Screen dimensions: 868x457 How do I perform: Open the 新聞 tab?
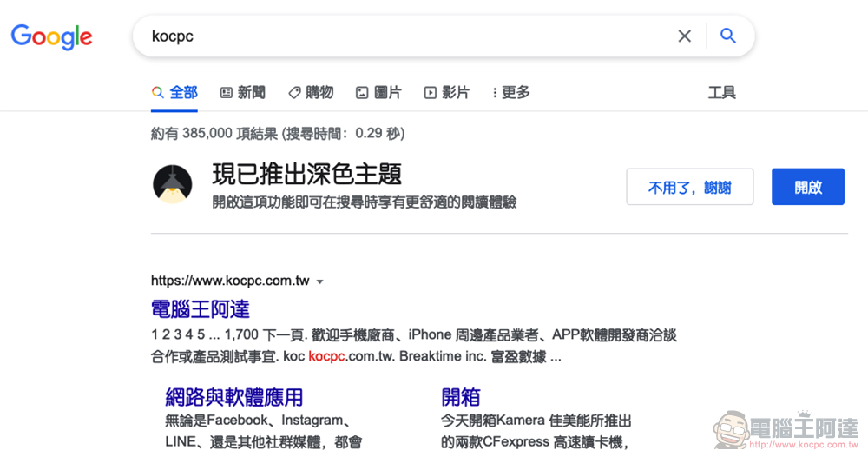tap(243, 92)
